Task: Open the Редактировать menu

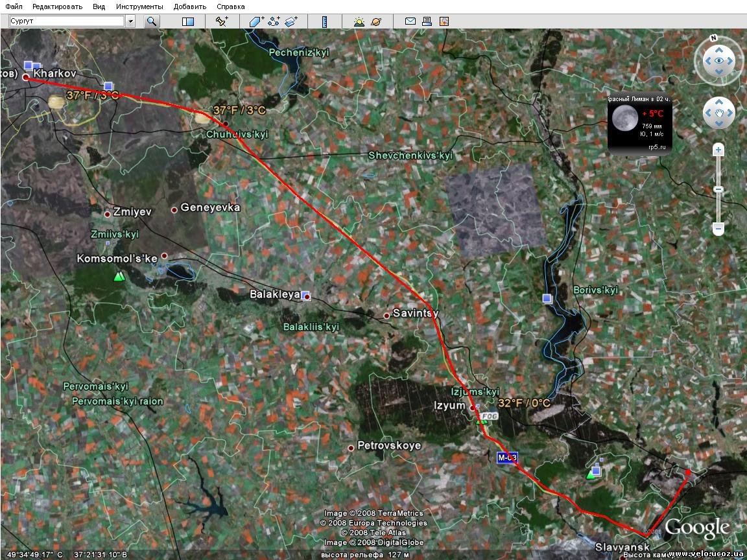Action: [x=57, y=6]
